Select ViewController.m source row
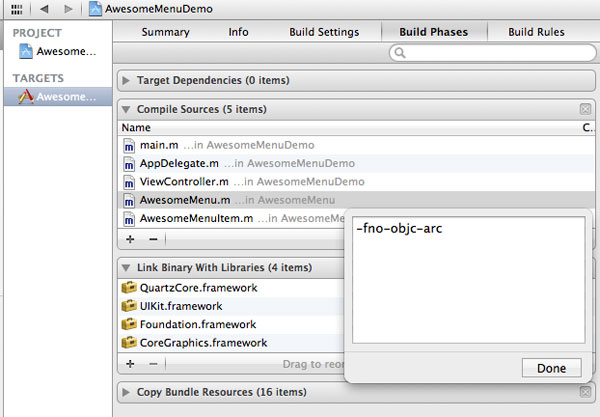 [356, 182]
